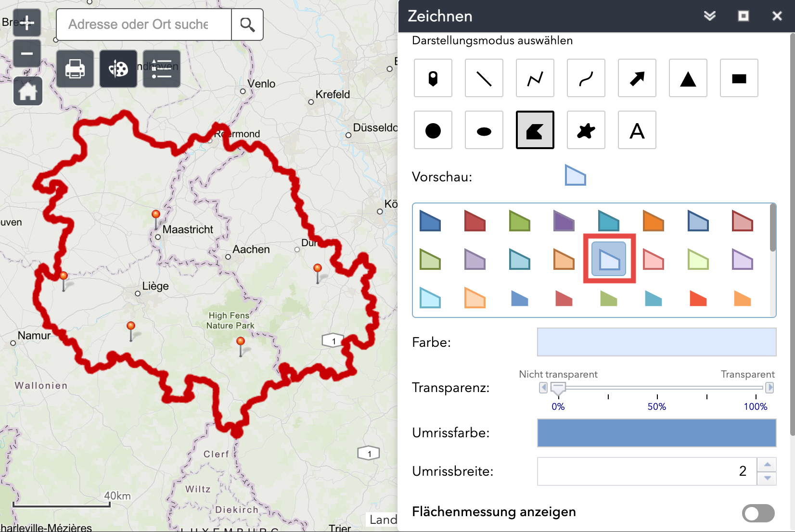The width and height of the screenshot is (795, 532).
Task: Zoom in on the map
Action: (27, 23)
